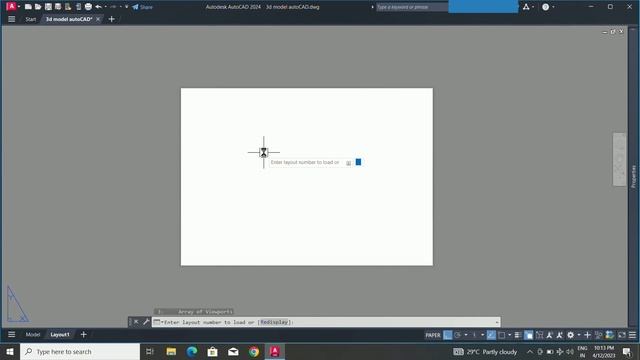
Task: Toggle the object snap square button
Action: pos(502,335)
